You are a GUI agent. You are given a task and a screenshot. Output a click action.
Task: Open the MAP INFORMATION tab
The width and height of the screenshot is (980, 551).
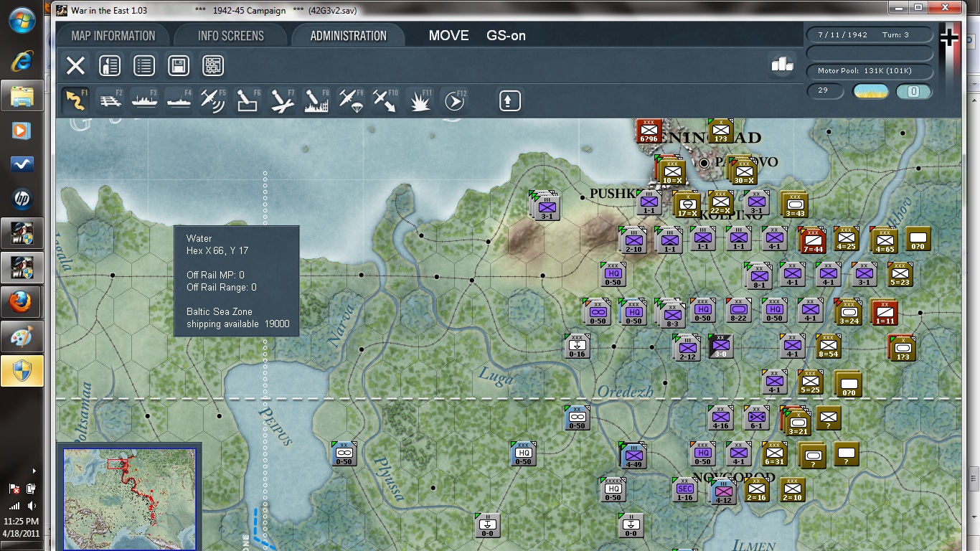113,36
